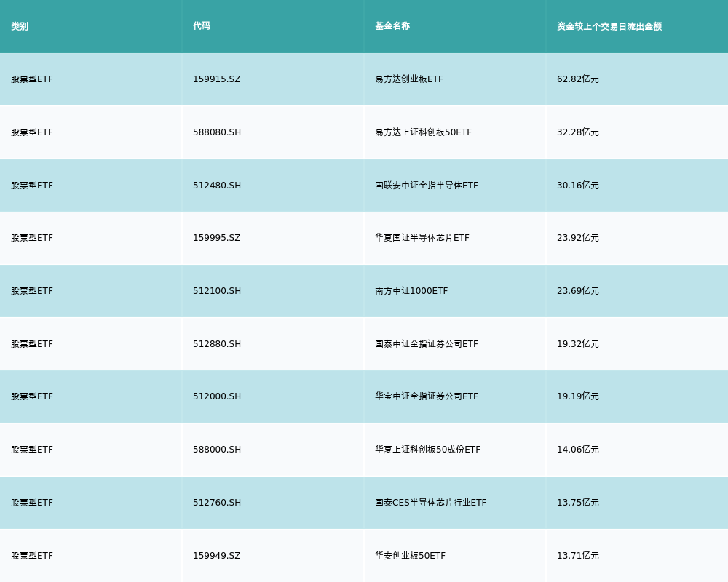Select code 512880.SH
Image resolution: width=728 pixels, height=582 pixels.
tap(217, 344)
